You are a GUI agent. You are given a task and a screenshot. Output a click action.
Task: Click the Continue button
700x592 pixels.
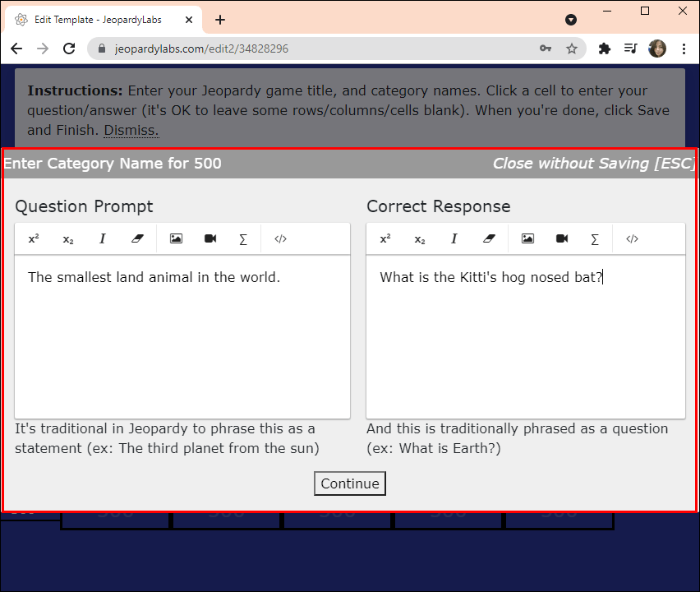350,483
